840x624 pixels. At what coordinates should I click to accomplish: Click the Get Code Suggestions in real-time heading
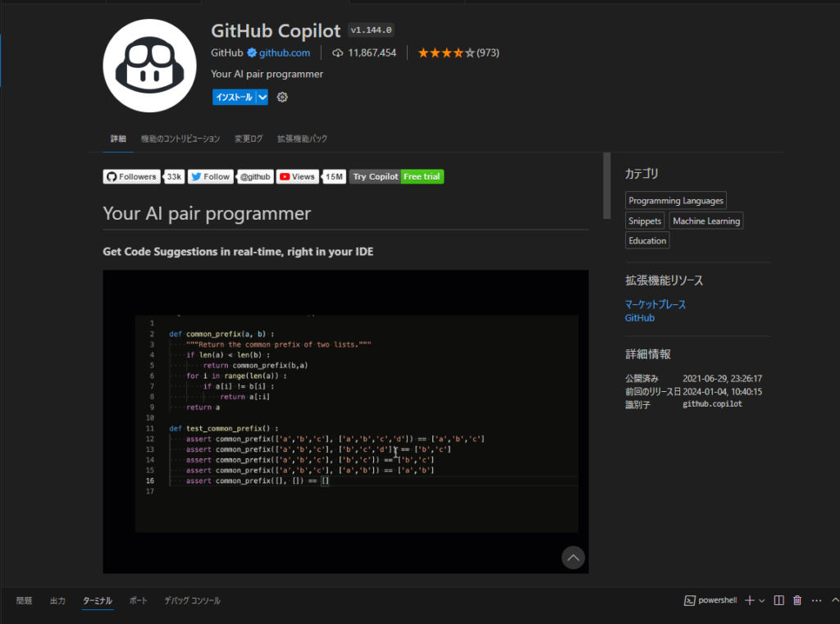click(238, 252)
